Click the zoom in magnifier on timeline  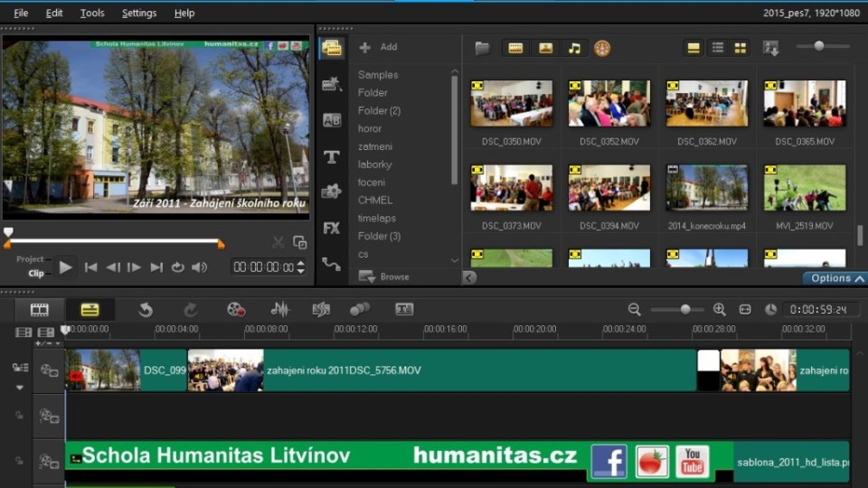tap(720, 310)
